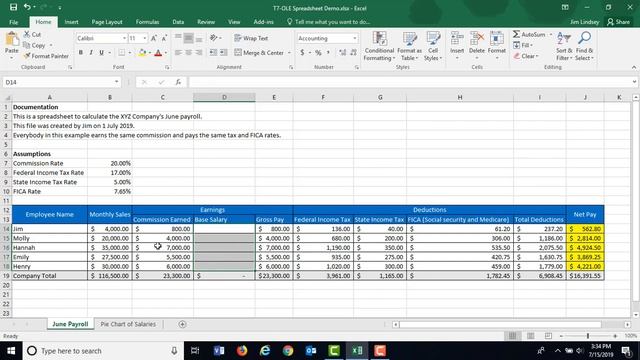Open the Borders options
The width and height of the screenshot is (640, 360).
point(122,53)
